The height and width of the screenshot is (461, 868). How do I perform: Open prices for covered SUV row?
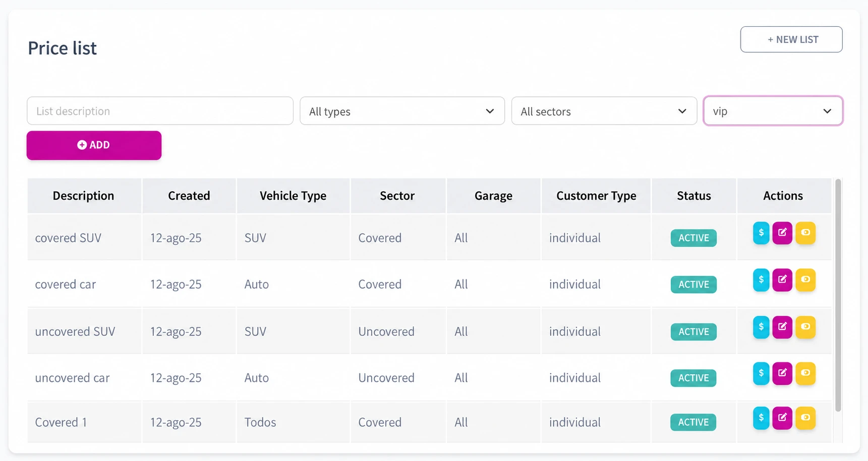click(x=761, y=233)
